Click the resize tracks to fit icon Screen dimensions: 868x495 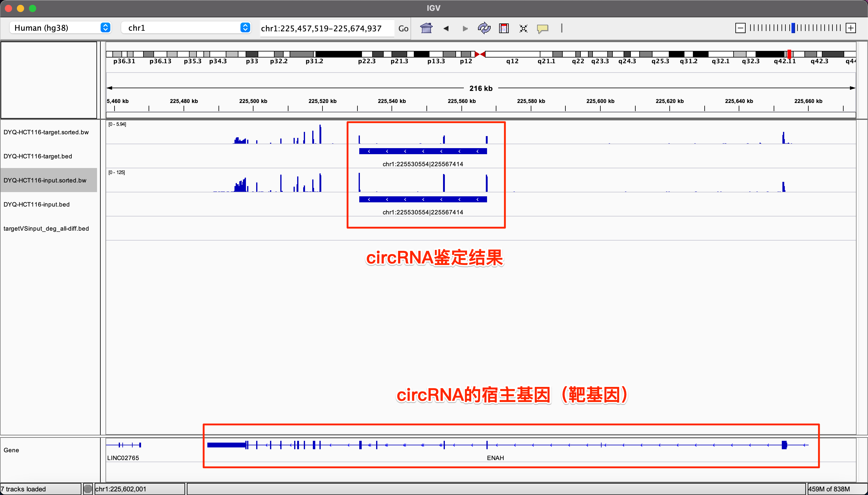tap(523, 28)
